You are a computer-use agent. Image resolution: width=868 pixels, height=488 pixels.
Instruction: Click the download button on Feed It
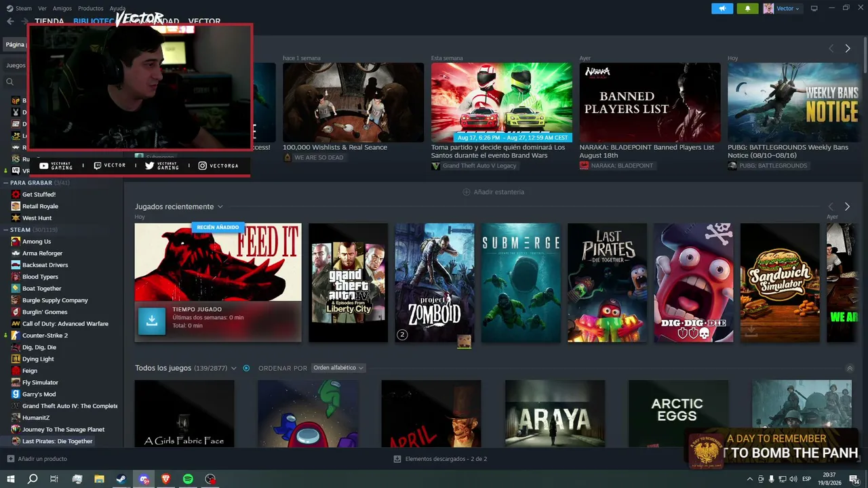[x=152, y=321]
